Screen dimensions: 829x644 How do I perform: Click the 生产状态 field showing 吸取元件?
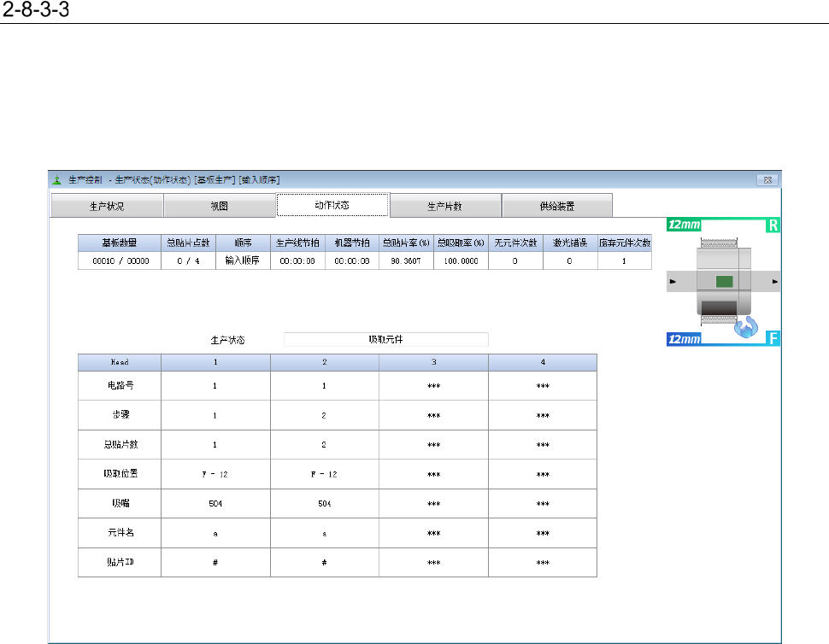pos(386,340)
